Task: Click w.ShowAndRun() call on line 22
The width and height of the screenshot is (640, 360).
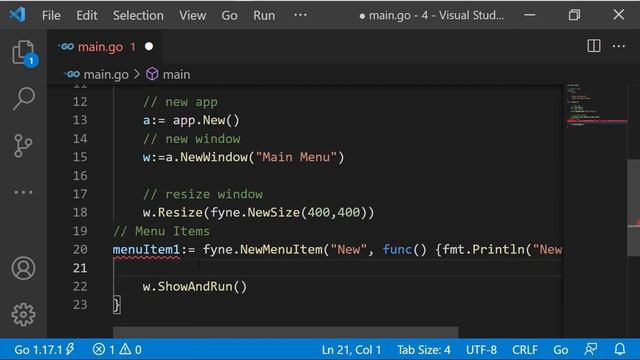Action: pos(195,287)
